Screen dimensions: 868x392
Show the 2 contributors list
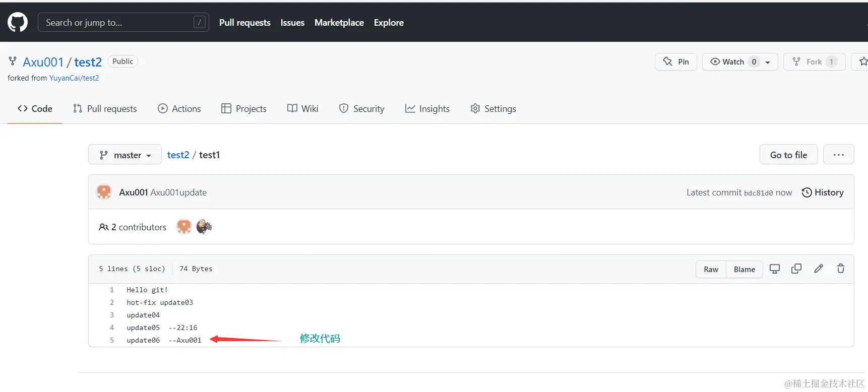coord(133,227)
